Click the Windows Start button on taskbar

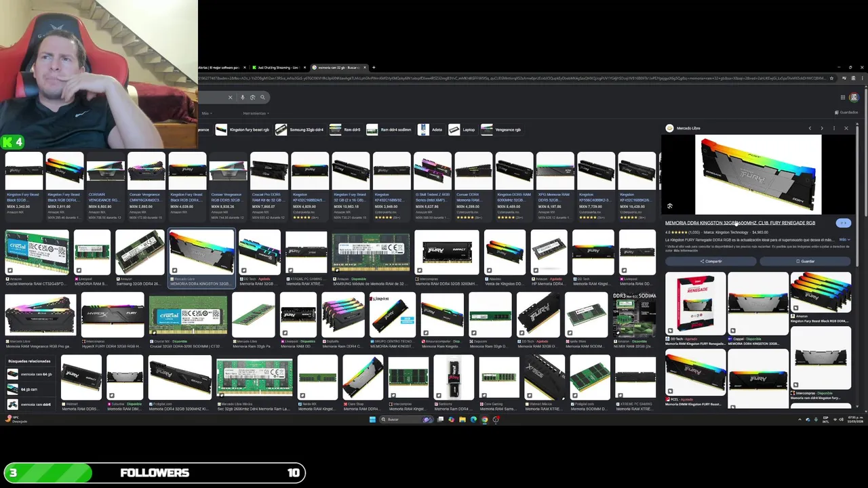[372, 420]
